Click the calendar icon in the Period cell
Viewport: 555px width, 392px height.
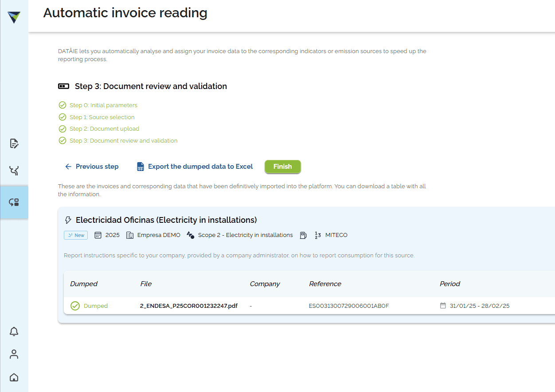click(443, 306)
